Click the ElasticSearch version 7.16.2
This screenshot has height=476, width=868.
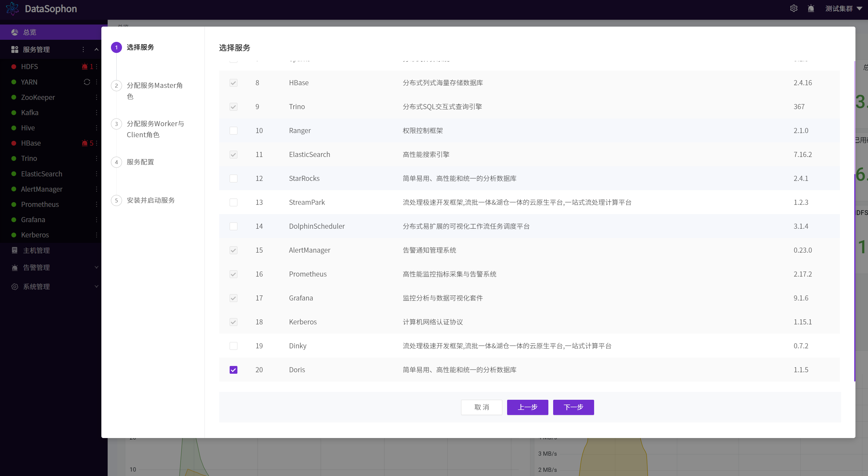coord(803,155)
